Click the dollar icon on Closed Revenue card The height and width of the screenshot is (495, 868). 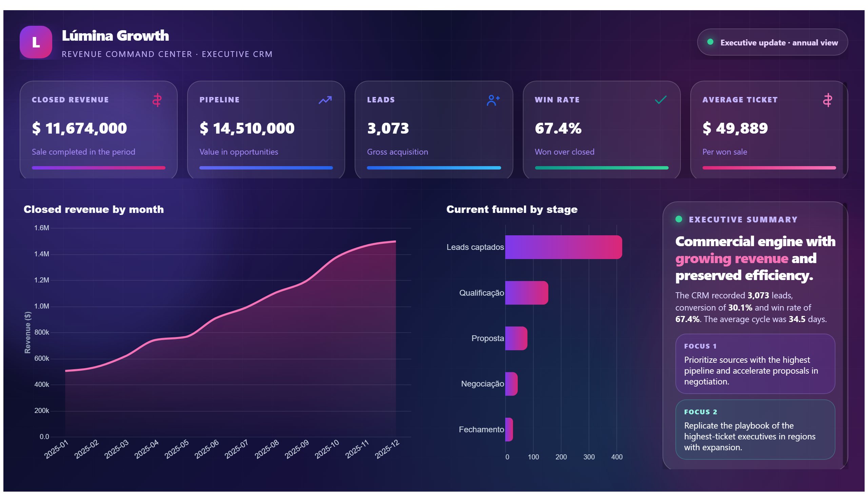click(157, 100)
